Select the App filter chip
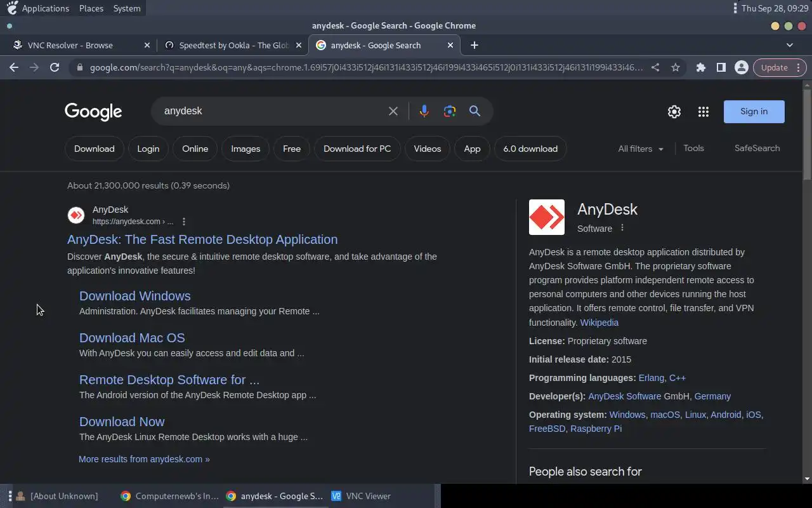812x508 pixels. coord(472,149)
